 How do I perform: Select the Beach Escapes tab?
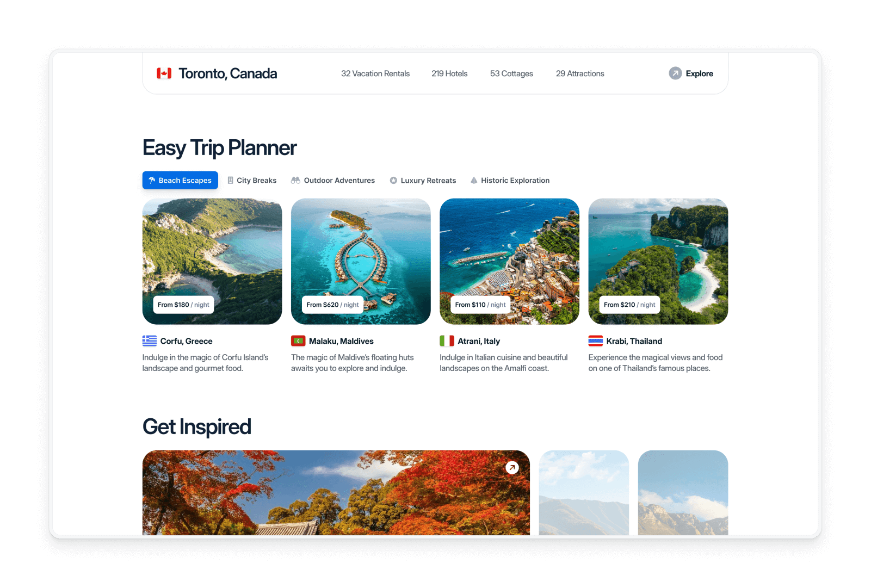(x=180, y=180)
